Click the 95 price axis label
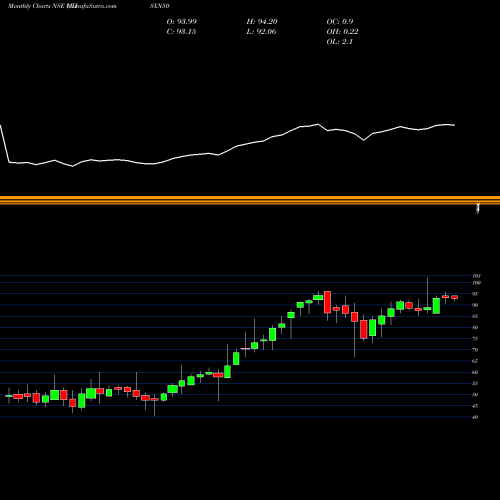Viewport: 500px width, 500px height. [475, 294]
